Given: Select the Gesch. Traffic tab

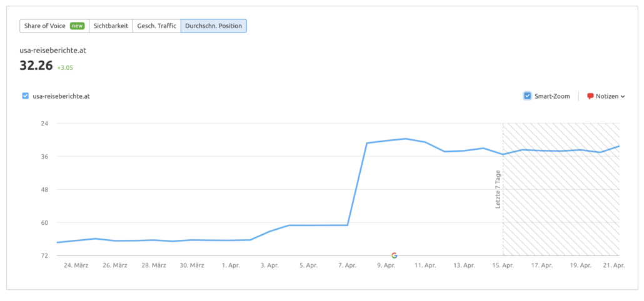Looking at the screenshot, I should (156, 26).
